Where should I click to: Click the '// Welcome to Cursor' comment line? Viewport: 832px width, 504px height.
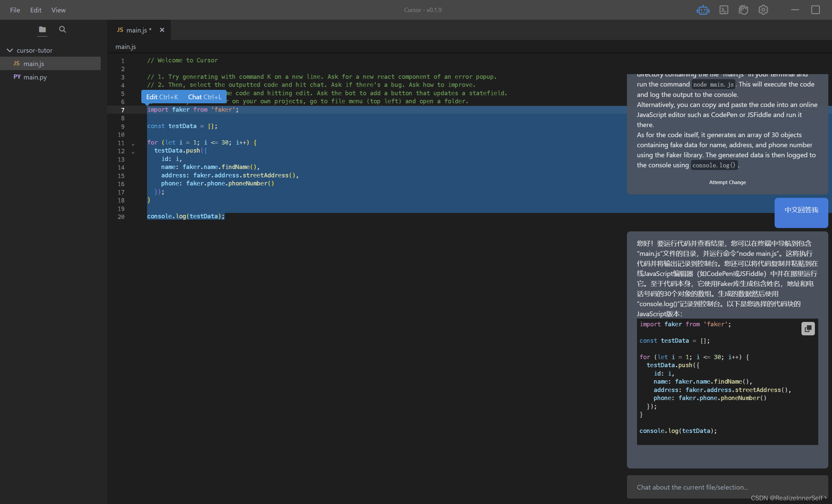(182, 60)
